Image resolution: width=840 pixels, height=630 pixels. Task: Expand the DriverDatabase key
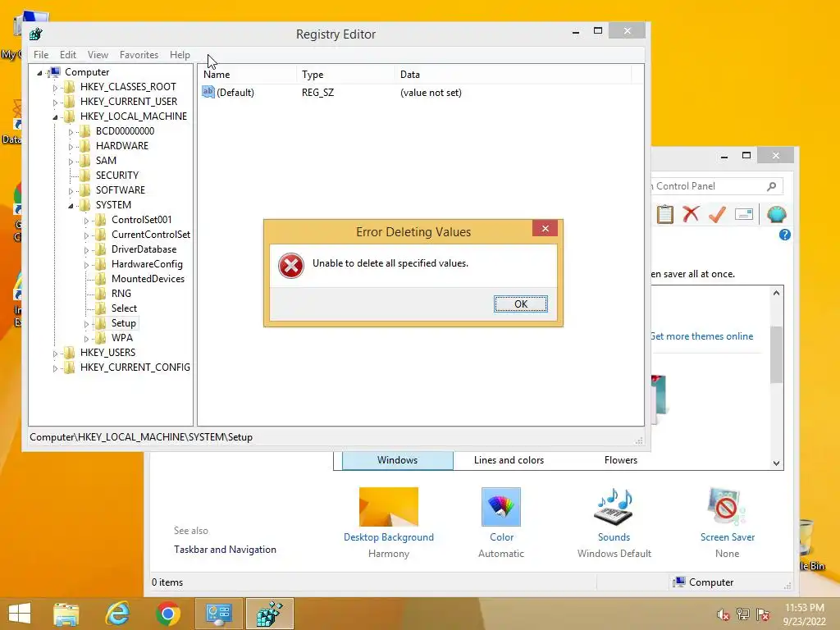[86, 249]
